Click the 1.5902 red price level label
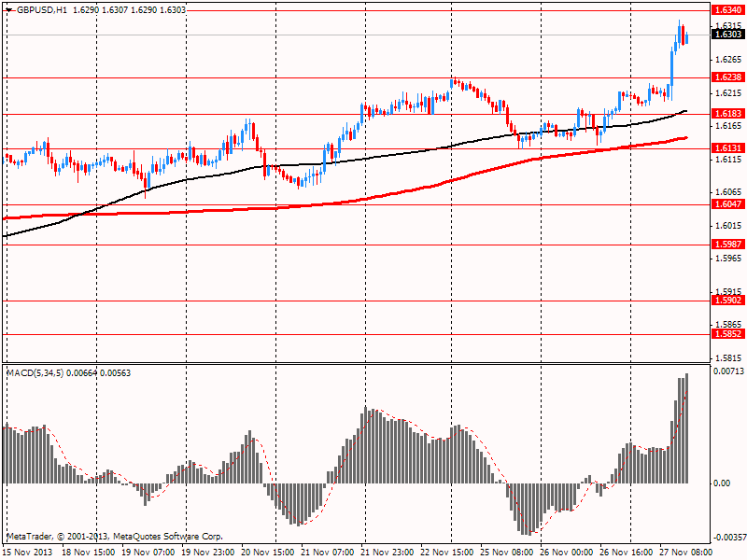Viewport: 747px width, 560px height. [x=728, y=300]
